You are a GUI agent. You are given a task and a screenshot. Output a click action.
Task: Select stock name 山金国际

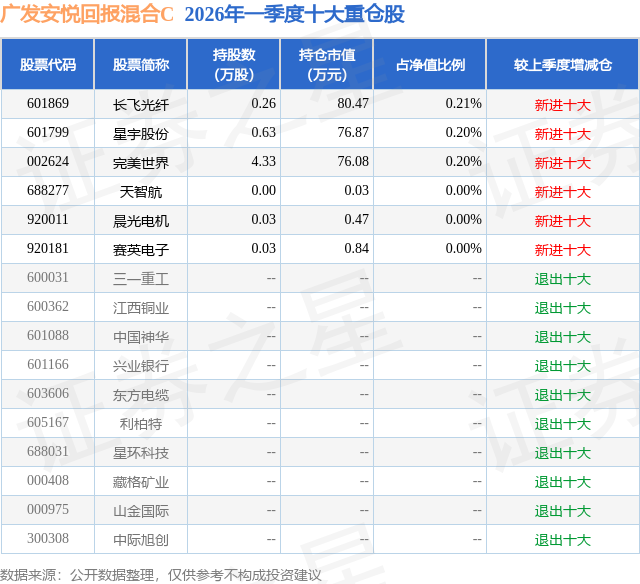point(141,511)
